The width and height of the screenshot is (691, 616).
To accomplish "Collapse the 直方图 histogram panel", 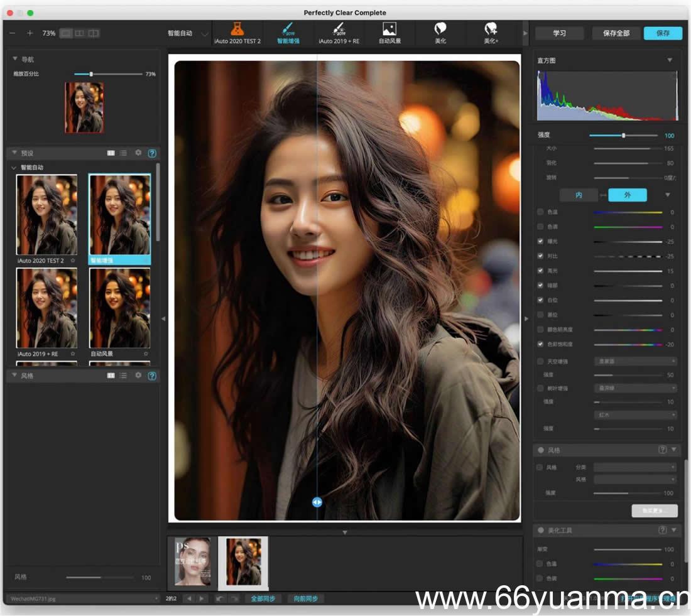I will coord(670,60).
